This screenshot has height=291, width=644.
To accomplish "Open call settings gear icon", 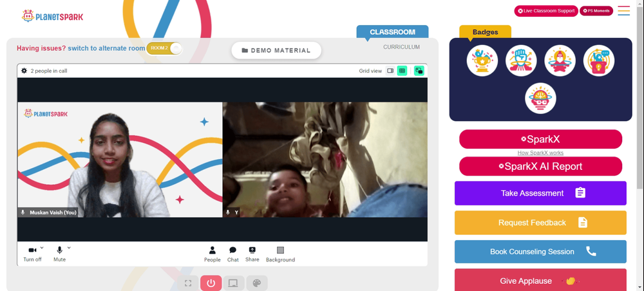I will (x=24, y=71).
